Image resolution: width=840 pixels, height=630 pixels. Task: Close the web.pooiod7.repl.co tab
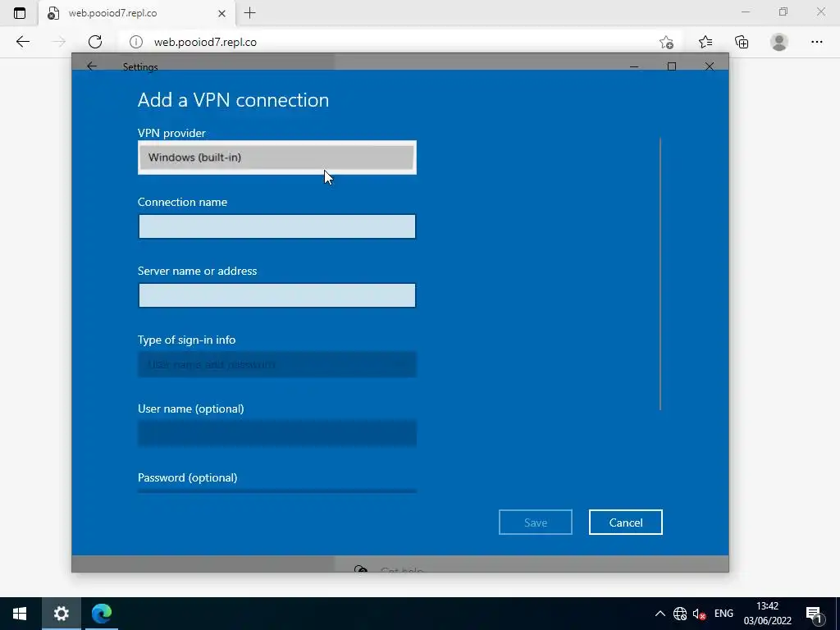pyautogui.click(x=221, y=13)
